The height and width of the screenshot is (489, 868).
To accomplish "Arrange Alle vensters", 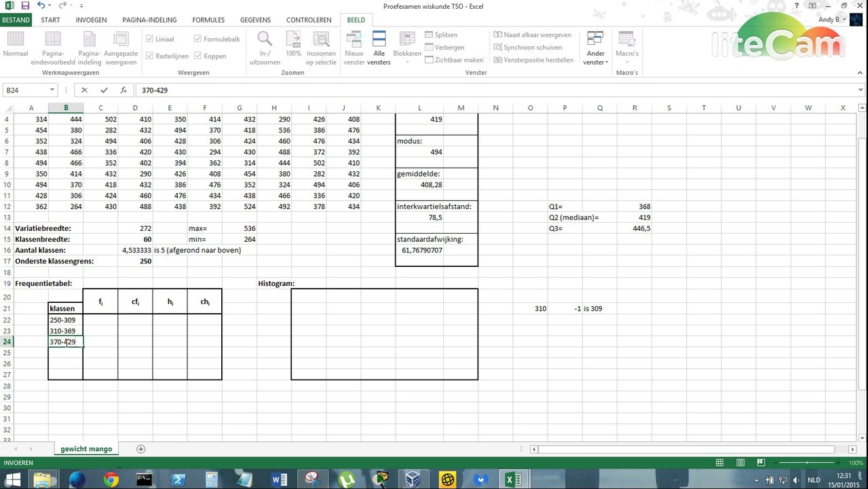I will (x=379, y=48).
